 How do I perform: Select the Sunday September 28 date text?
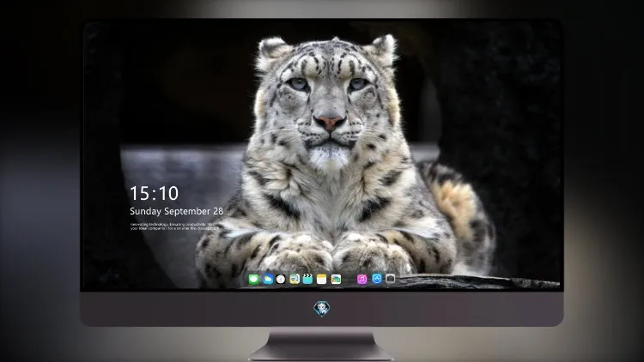coord(177,211)
